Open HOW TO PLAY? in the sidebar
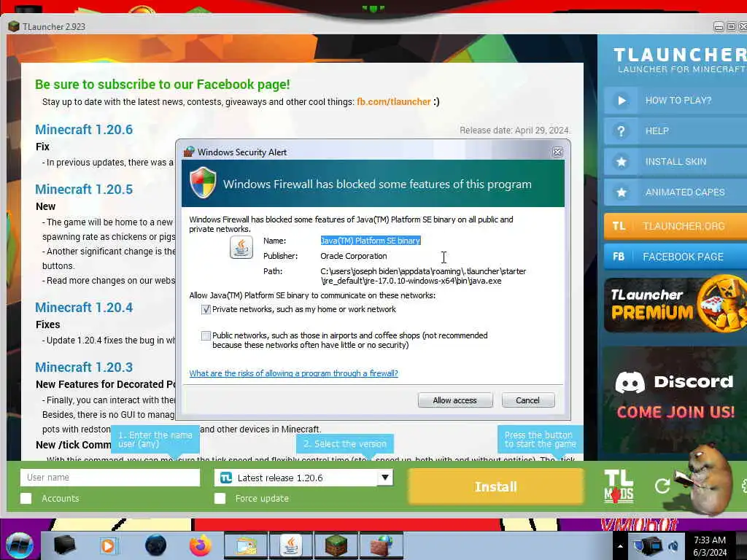Screen dimensions: 747x560 click(x=676, y=101)
